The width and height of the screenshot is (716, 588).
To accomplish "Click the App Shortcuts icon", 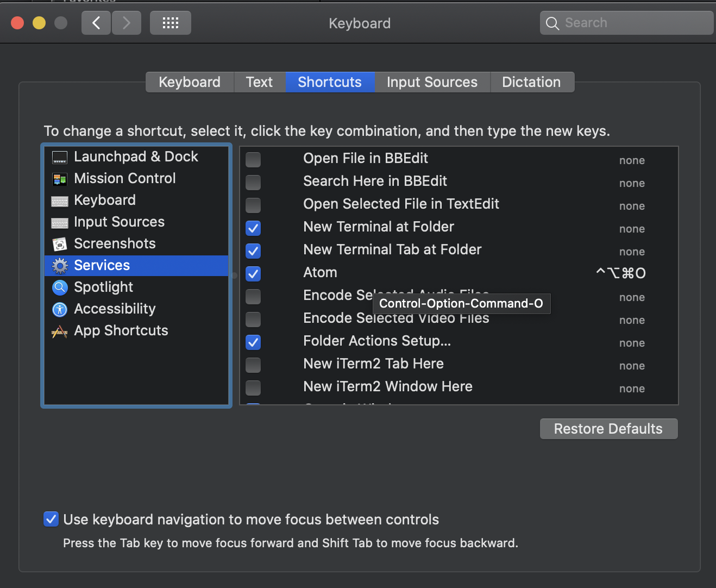I will (60, 331).
